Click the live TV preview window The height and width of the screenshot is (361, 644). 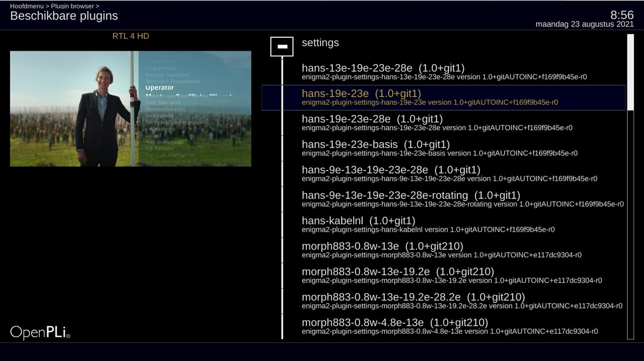(130, 109)
